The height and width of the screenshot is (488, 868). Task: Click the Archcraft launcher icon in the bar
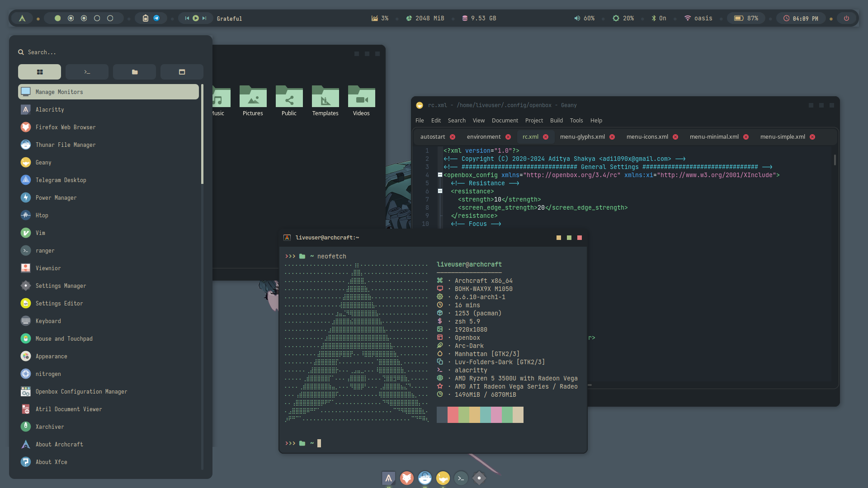pyautogui.click(x=22, y=19)
